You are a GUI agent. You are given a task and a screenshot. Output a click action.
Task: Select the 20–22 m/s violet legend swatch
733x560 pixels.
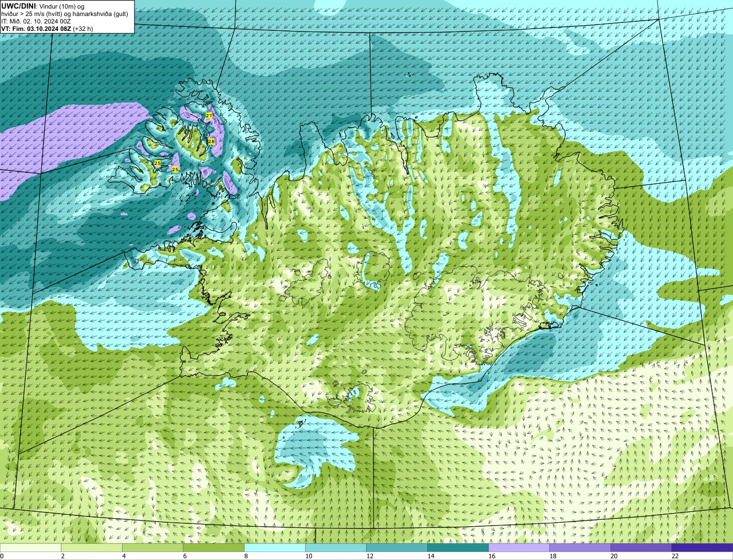(641, 548)
